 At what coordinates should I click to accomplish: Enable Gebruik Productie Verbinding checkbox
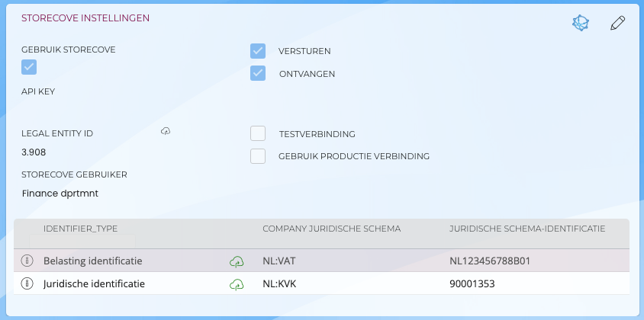click(x=258, y=156)
